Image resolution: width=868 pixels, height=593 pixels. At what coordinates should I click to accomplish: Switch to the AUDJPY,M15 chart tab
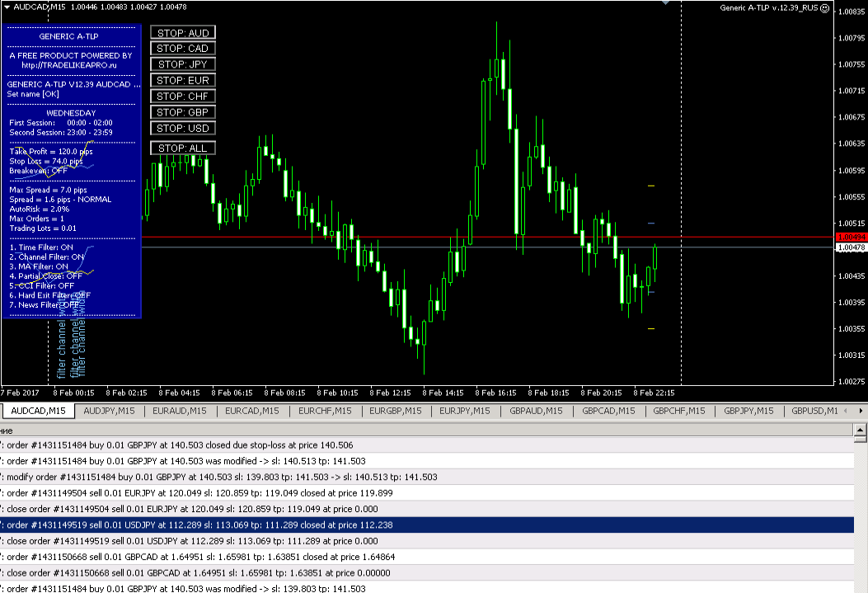(x=109, y=411)
